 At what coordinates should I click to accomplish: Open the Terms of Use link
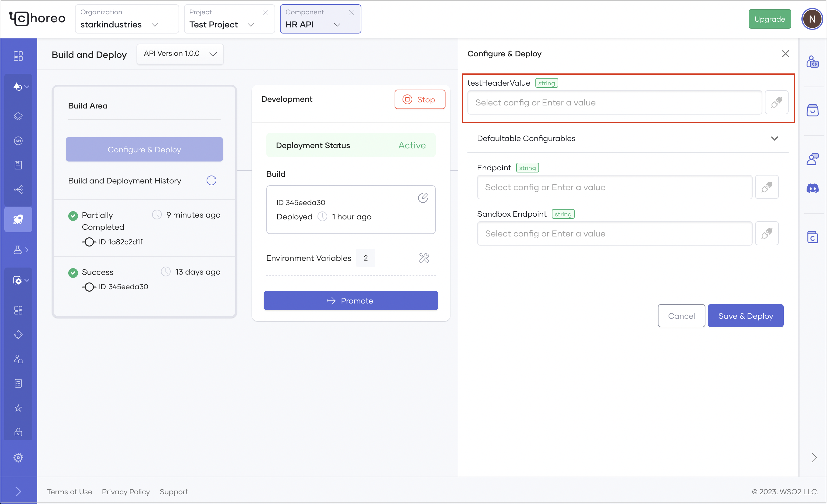pyautogui.click(x=69, y=492)
